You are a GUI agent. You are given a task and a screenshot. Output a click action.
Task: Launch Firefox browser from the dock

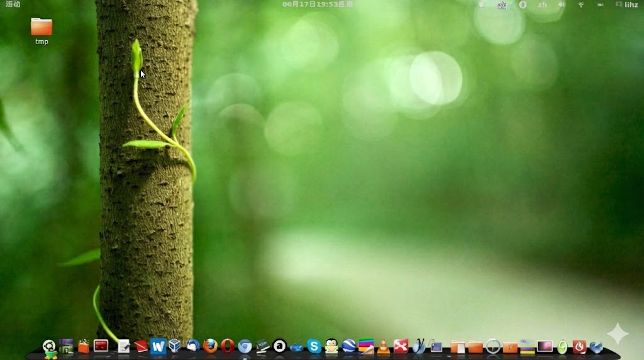210,346
